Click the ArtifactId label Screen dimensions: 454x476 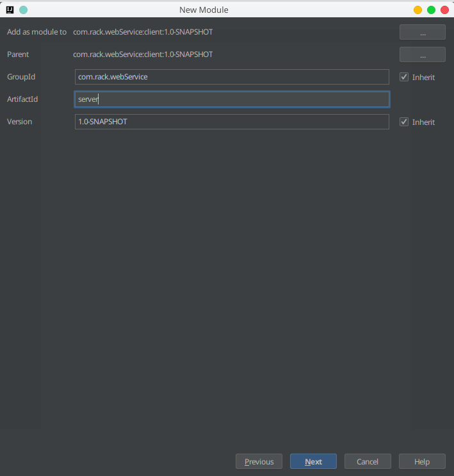[x=22, y=99]
